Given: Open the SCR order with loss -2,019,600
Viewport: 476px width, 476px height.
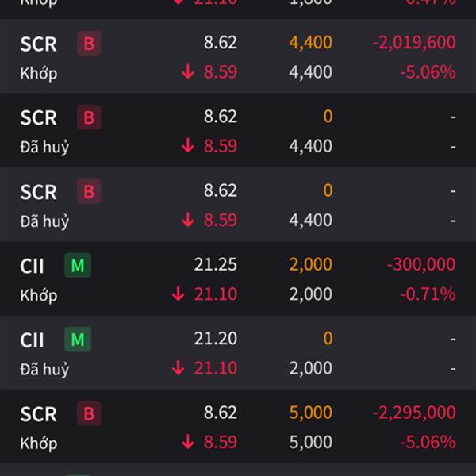Looking at the screenshot, I should (x=238, y=56).
